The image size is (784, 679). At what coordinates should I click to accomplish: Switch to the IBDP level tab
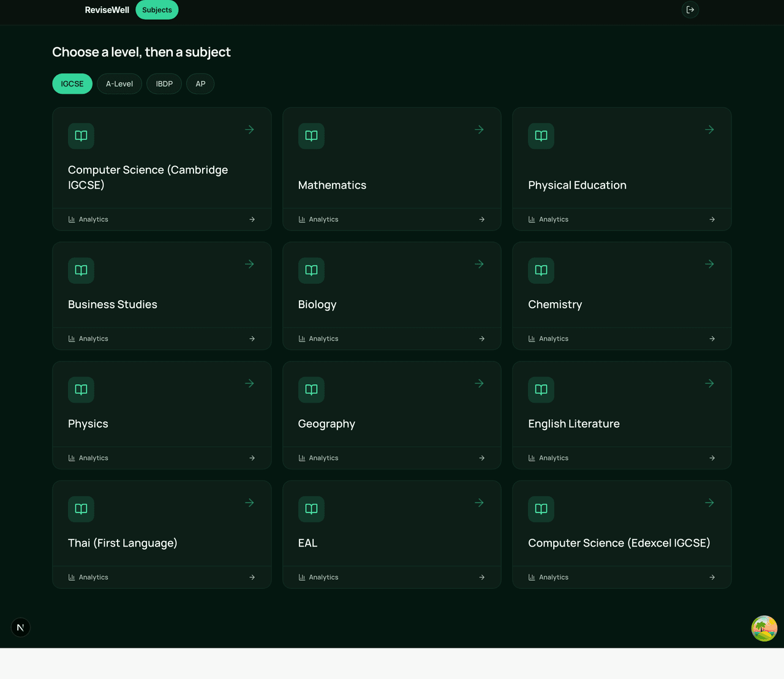[x=164, y=84]
